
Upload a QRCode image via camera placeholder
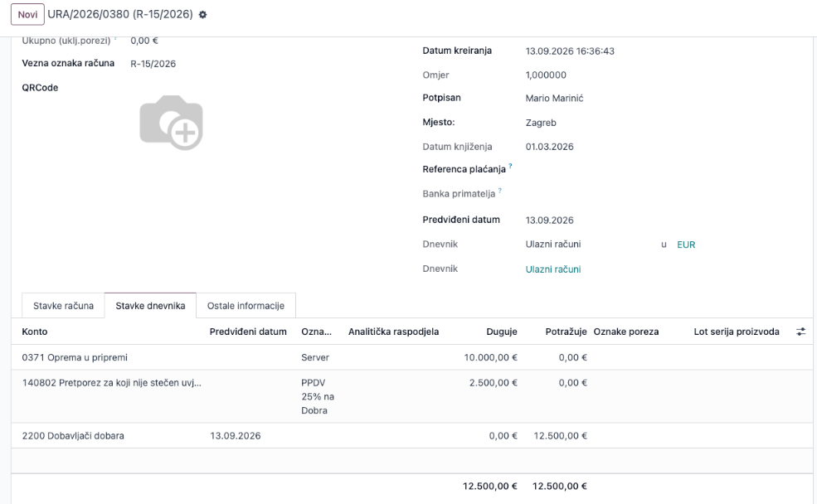[x=171, y=123]
